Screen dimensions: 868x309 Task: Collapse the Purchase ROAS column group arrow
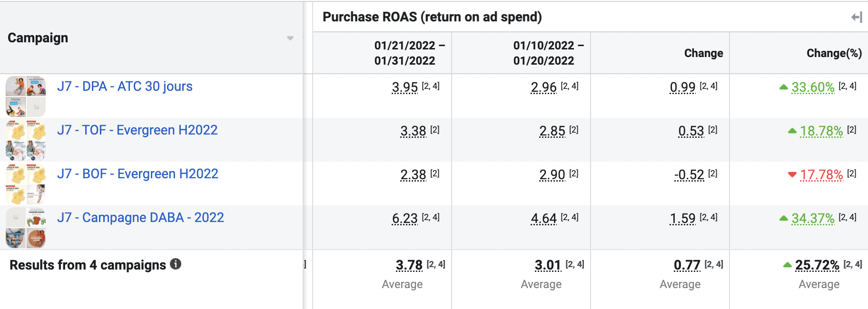(857, 18)
